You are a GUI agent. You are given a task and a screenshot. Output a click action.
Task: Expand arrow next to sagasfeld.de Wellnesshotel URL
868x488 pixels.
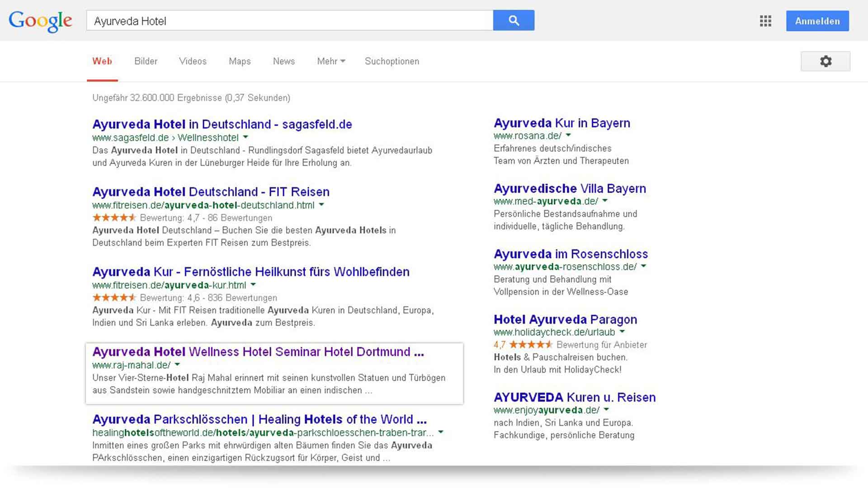click(x=245, y=137)
